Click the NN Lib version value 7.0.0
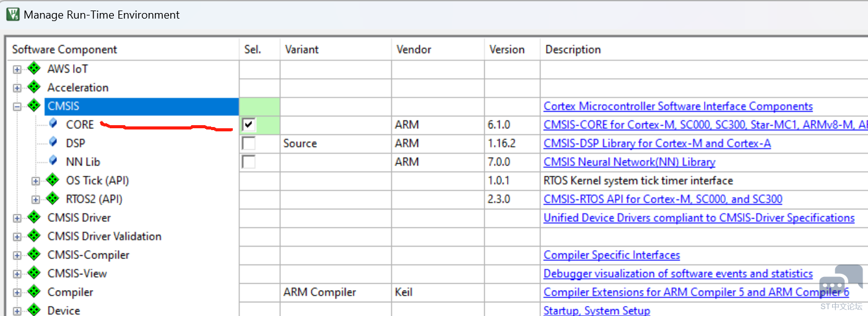 pos(499,162)
